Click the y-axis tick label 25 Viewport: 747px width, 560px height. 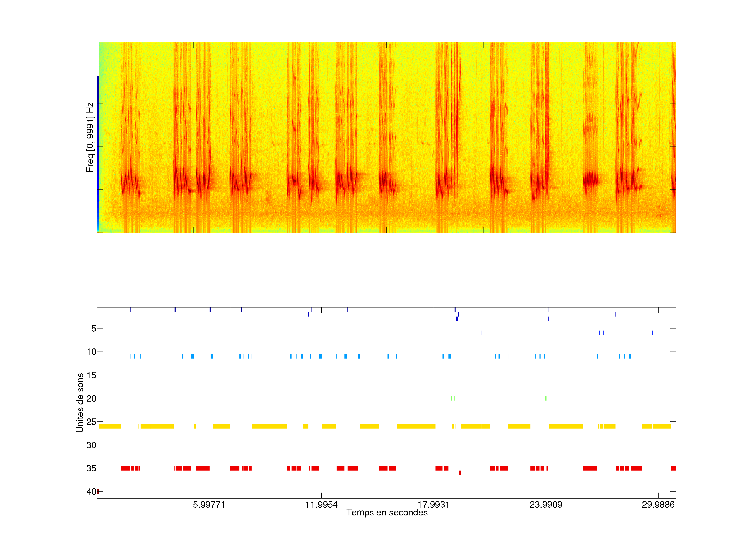(x=91, y=422)
